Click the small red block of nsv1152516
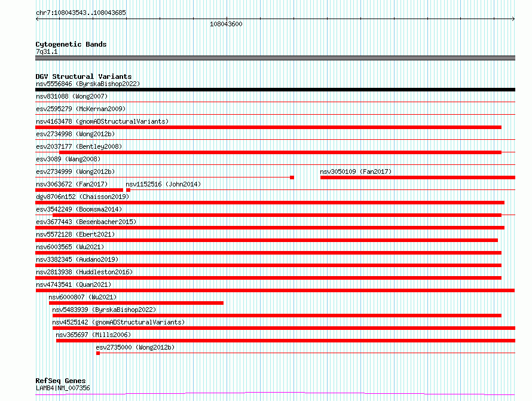The image size is (532, 401). (129, 190)
